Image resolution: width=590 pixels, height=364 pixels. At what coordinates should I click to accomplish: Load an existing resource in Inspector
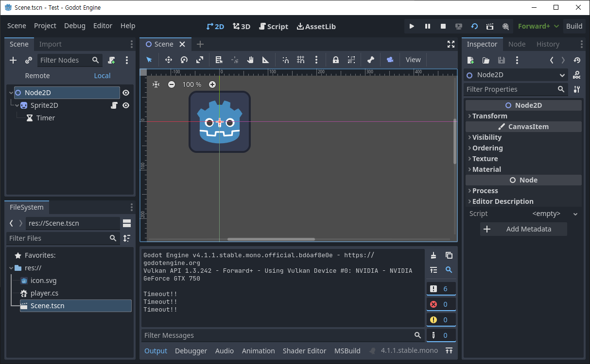coord(486,60)
